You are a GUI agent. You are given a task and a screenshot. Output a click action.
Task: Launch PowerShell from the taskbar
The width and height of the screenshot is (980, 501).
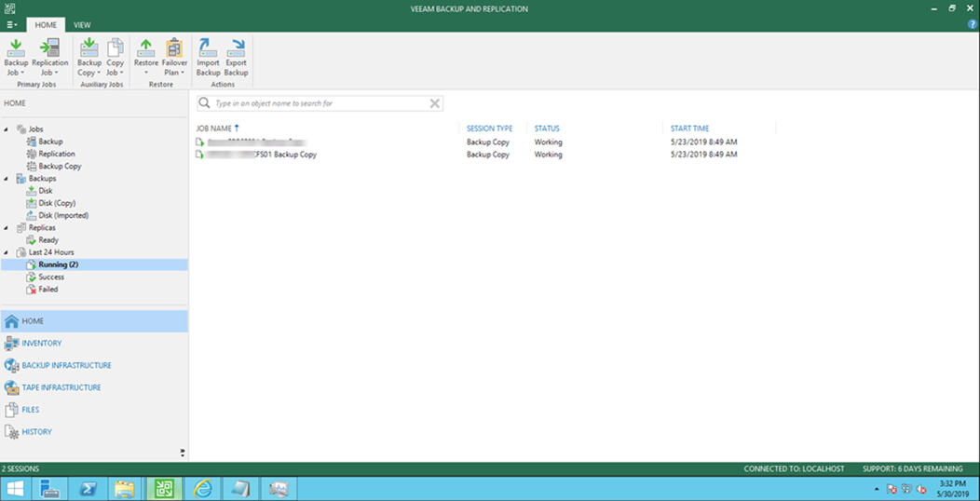[87, 489]
